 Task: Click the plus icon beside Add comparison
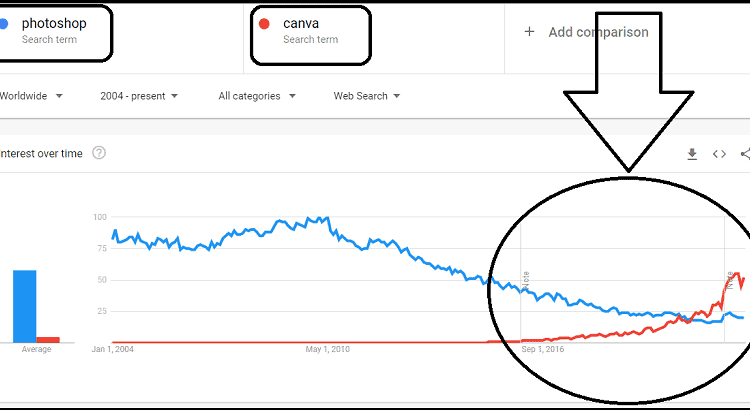click(529, 32)
